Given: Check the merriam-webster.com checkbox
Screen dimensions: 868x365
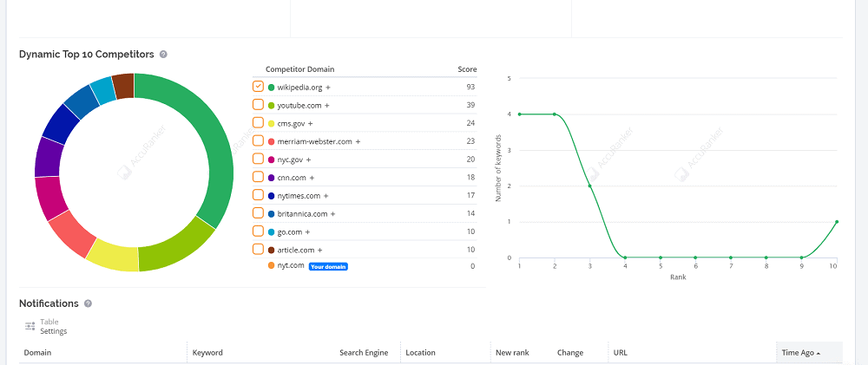Looking at the screenshot, I should coord(258,140).
